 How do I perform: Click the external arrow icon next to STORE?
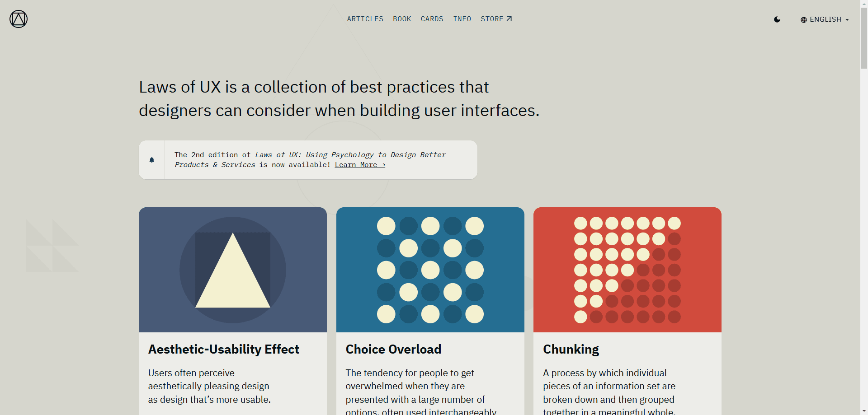coord(509,19)
